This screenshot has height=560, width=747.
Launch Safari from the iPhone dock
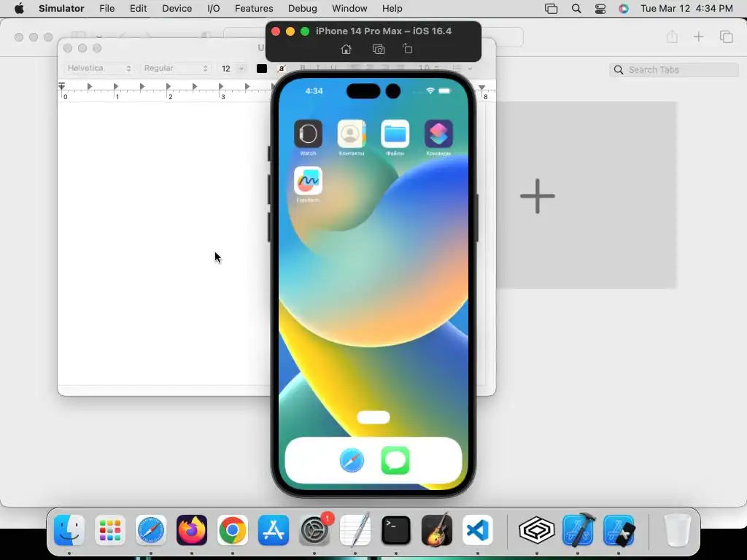tap(352, 461)
